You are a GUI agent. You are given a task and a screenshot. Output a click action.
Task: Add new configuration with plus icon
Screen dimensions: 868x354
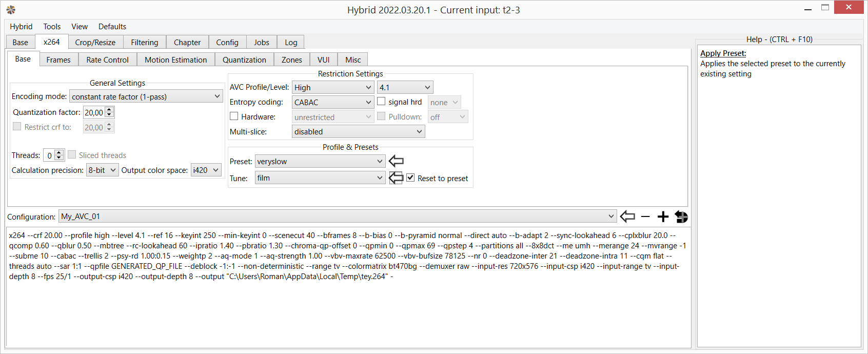point(663,217)
